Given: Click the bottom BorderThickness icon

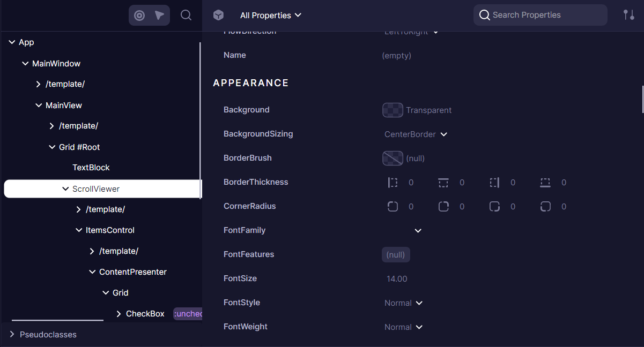Looking at the screenshot, I should [x=545, y=182].
